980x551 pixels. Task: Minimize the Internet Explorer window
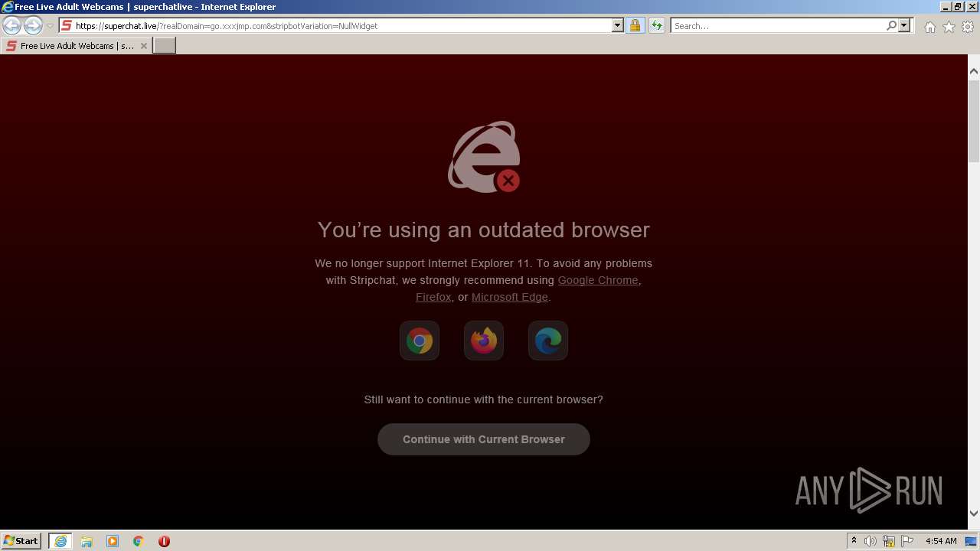click(x=946, y=6)
